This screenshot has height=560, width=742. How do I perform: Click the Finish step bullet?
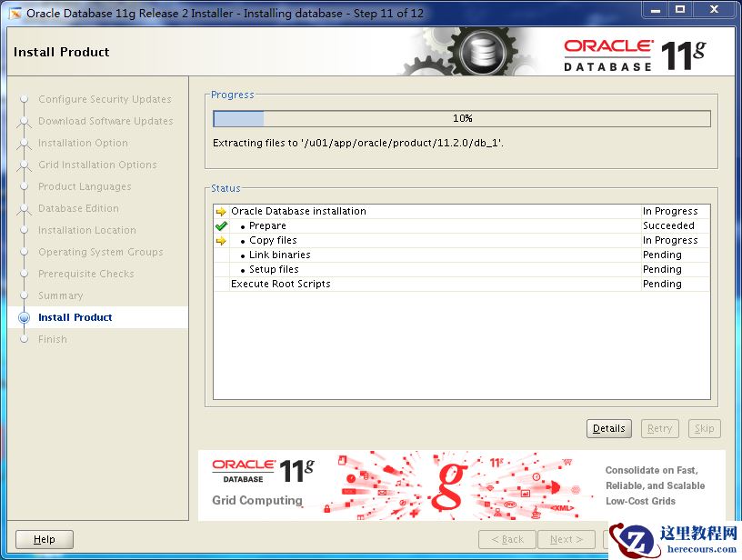point(25,339)
